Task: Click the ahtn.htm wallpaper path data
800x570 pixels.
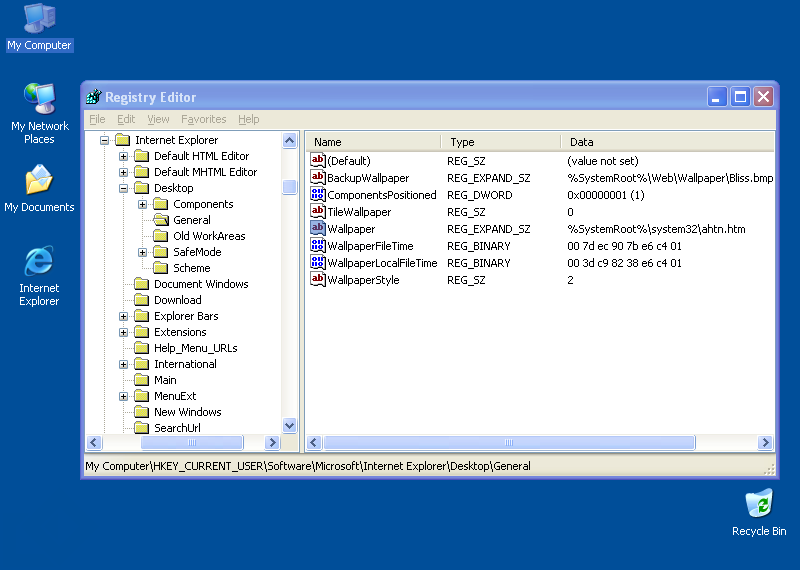Action: coord(656,229)
